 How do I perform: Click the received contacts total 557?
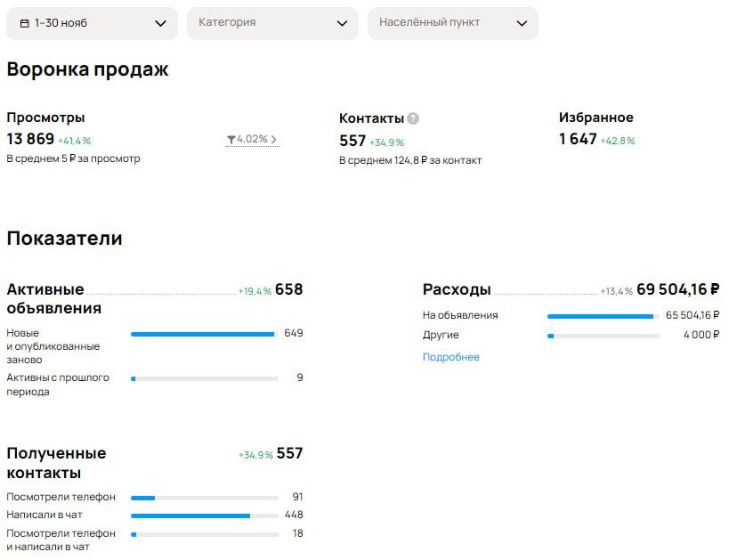point(289,453)
